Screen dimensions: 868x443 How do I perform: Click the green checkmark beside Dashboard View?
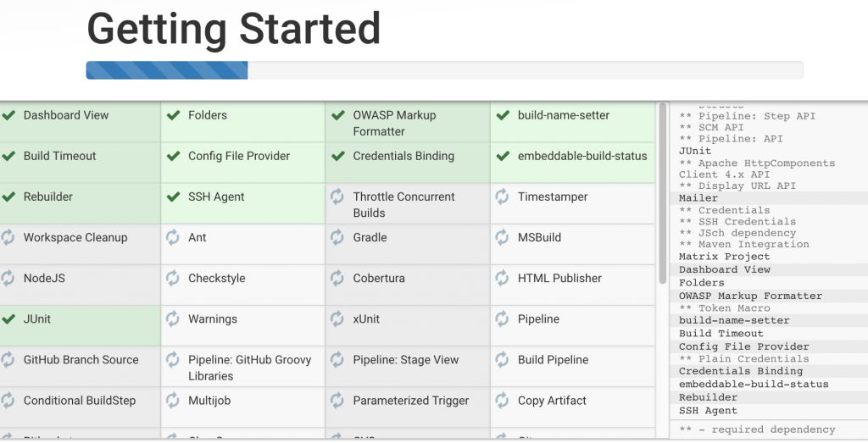click(x=8, y=115)
